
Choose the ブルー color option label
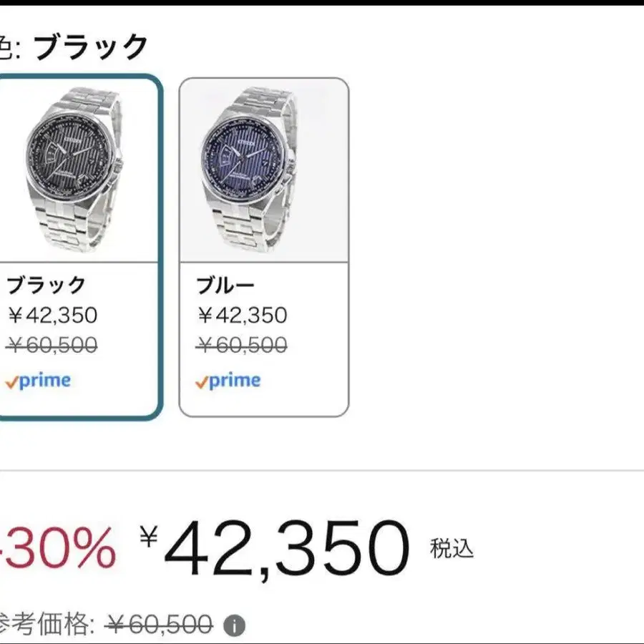click(x=226, y=285)
